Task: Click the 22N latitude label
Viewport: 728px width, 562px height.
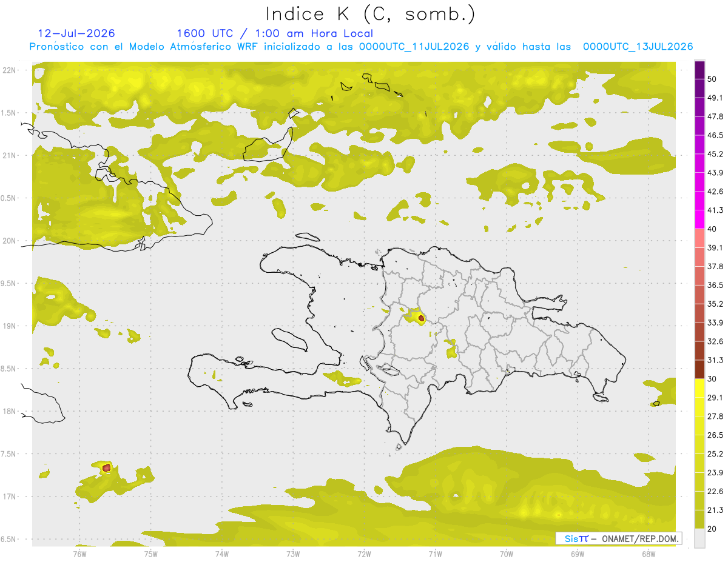Action: point(9,70)
